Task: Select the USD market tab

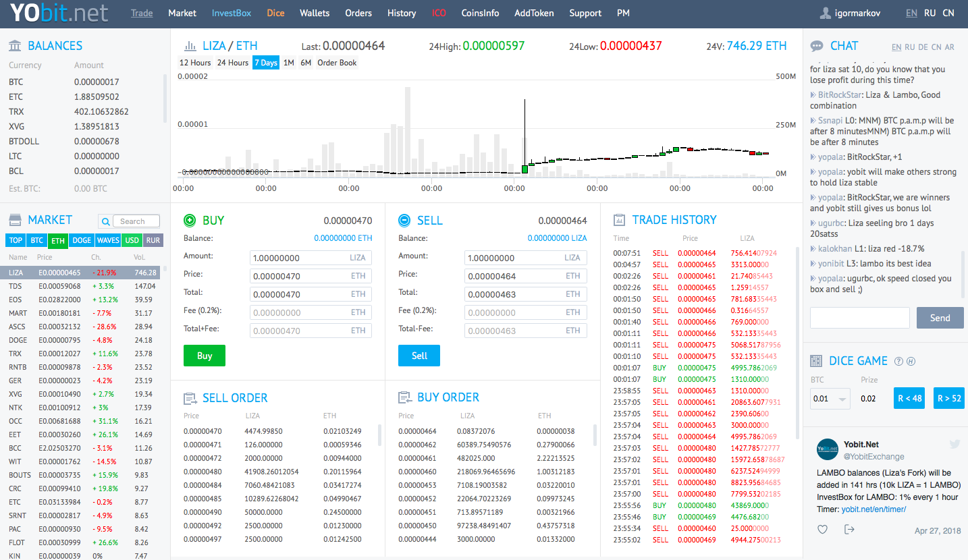Action: click(x=132, y=240)
